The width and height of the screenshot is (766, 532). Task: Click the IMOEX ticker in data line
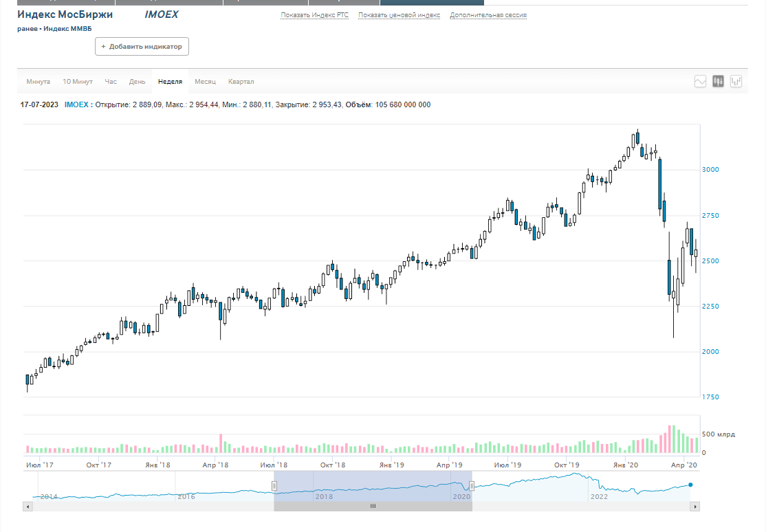point(77,104)
